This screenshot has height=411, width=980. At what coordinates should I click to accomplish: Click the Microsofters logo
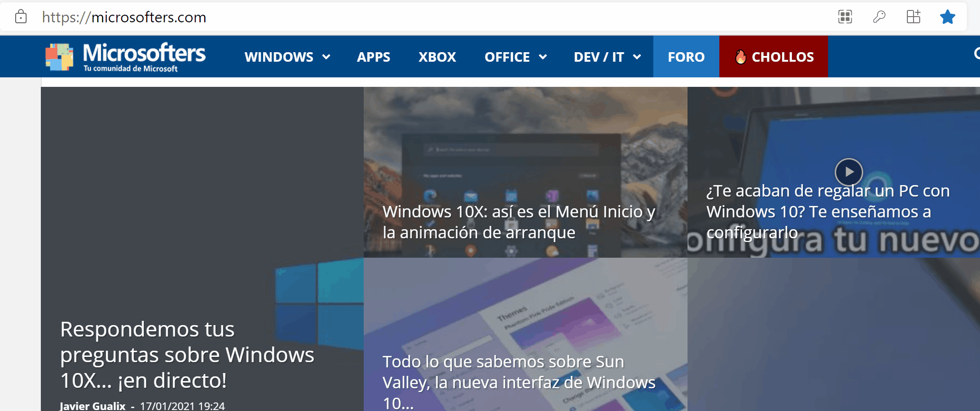pos(125,56)
